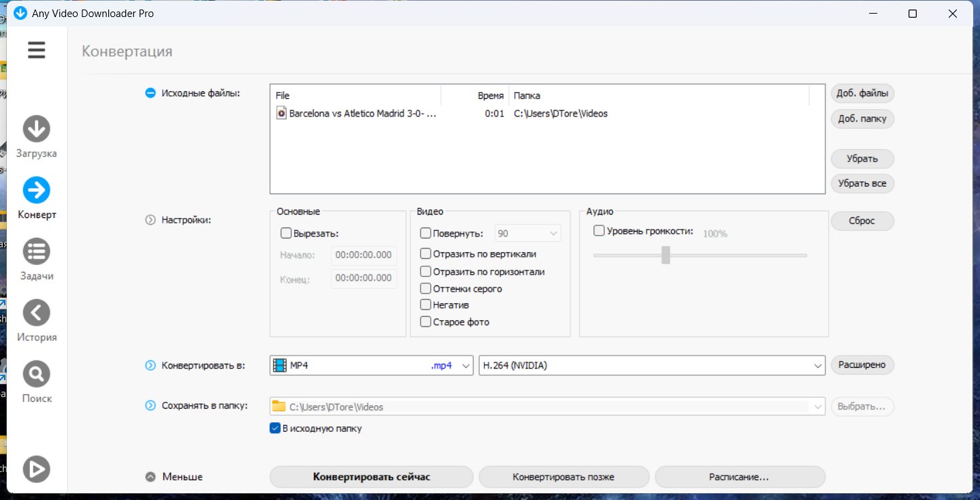
Task: Open the hamburger menu icon
Action: click(37, 50)
